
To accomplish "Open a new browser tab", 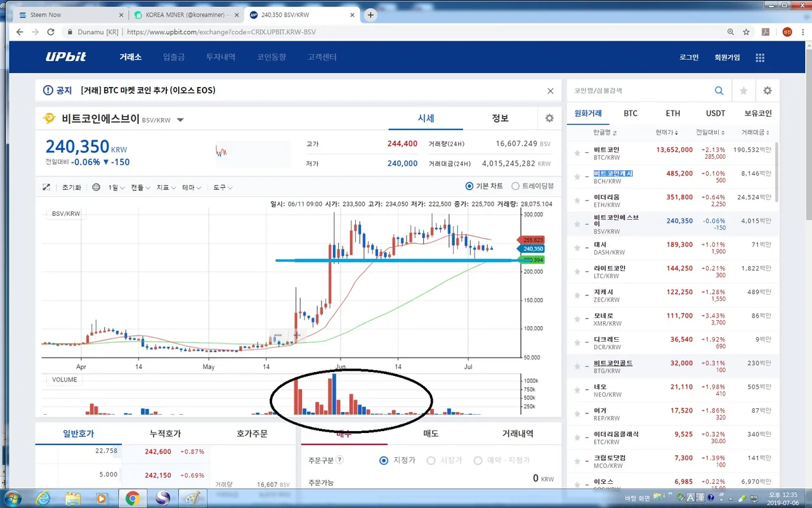I will [370, 15].
